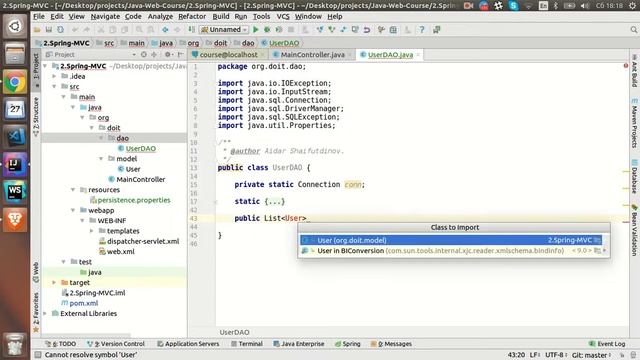Image resolution: width=640 pixels, height=360 pixels.
Task: Click the Run with Coverage icon
Action: point(279,30)
